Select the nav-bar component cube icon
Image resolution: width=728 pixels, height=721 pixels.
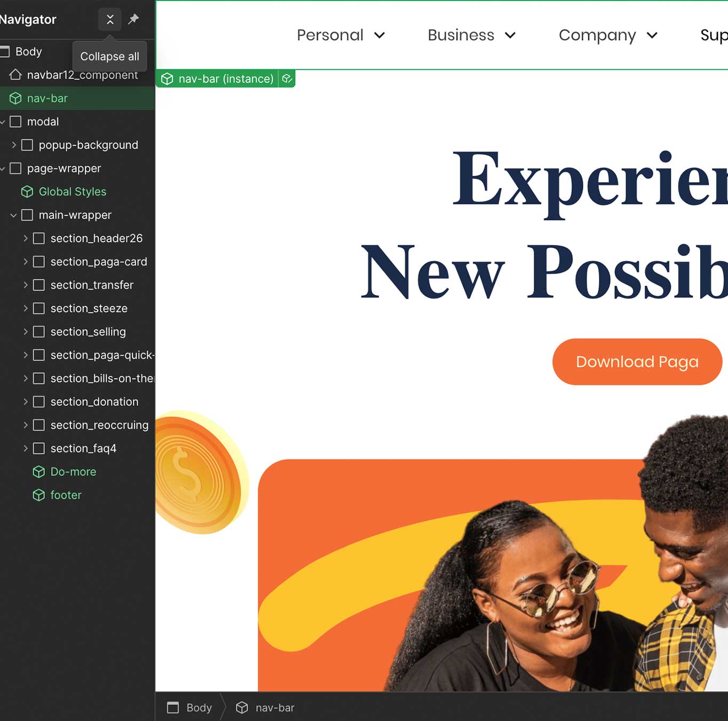[15, 98]
